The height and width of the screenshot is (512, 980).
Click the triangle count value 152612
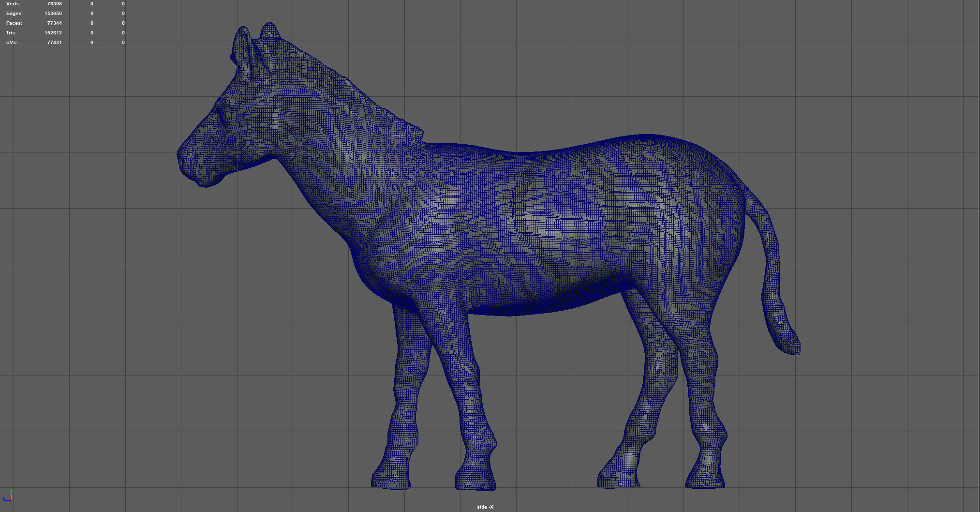click(53, 33)
